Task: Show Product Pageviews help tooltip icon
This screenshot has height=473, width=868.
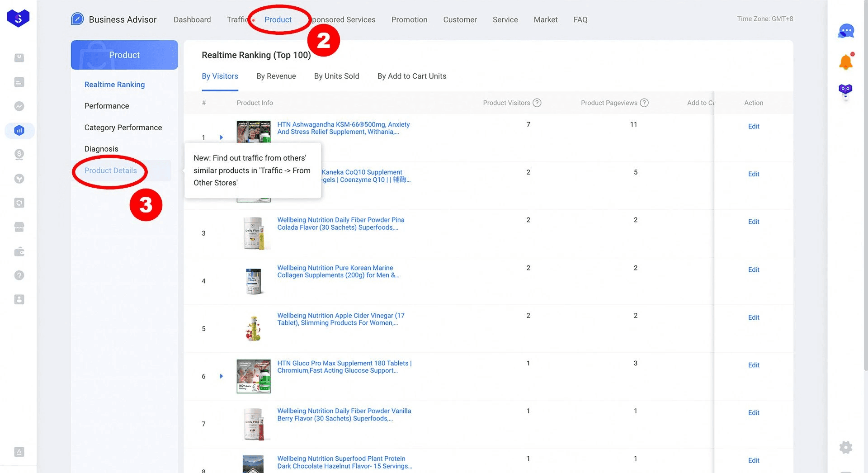Action: tap(644, 103)
